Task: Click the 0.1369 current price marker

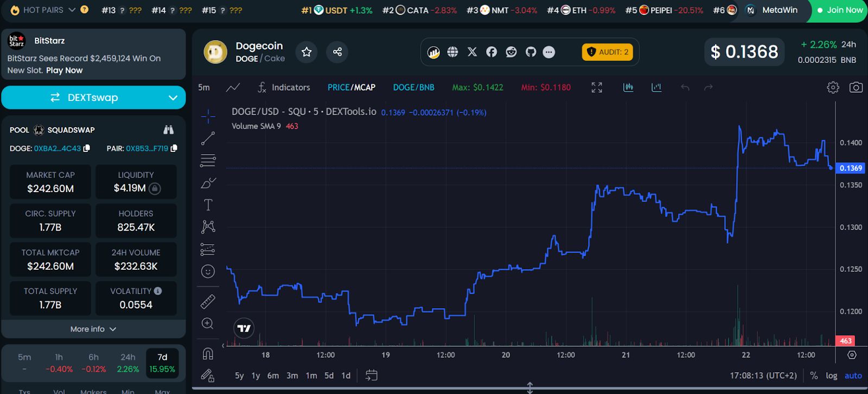Action: tap(850, 168)
